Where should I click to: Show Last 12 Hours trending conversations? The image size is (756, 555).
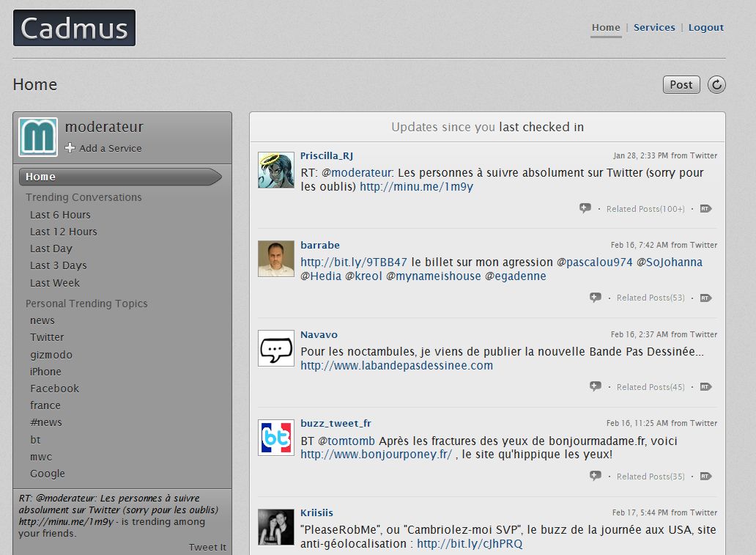(x=64, y=232)
